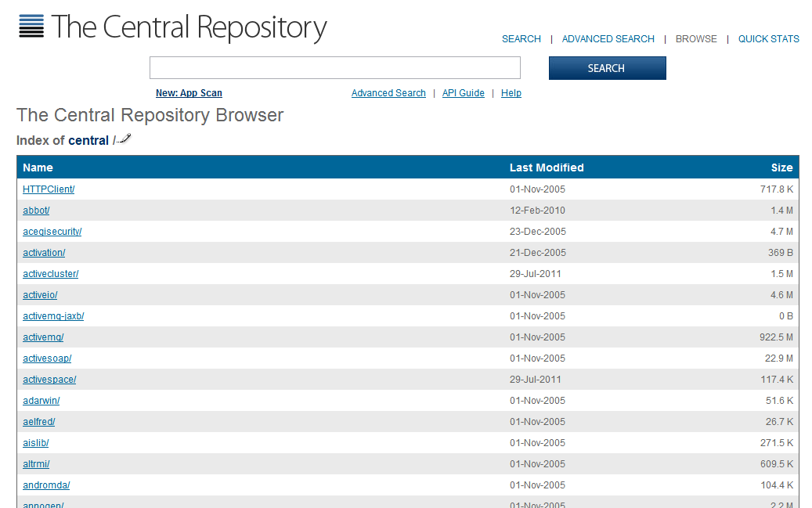Open the activespace/ directory

click(x=49, y=380)
